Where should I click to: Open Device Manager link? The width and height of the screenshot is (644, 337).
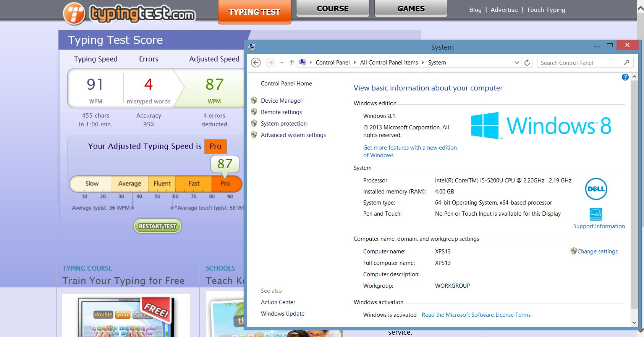282,101
